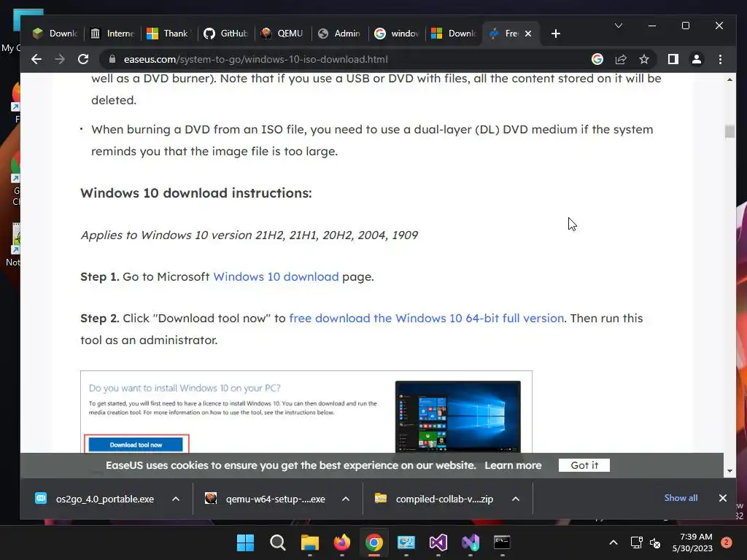
Task: Switch to the QEMU tab
Action: [282, 34]
